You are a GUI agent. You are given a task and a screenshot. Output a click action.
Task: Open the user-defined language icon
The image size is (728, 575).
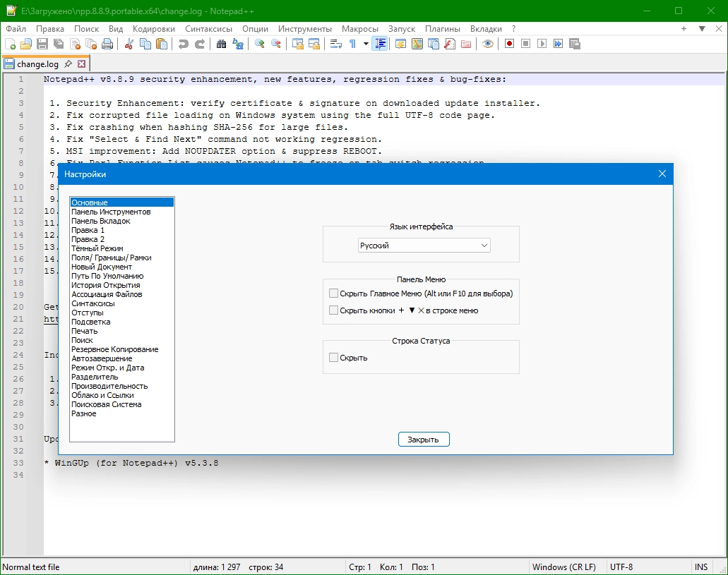coord(400,44)
